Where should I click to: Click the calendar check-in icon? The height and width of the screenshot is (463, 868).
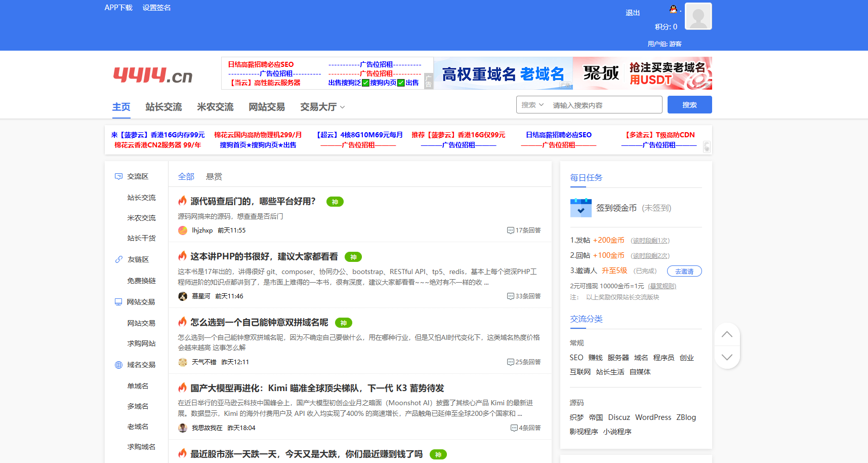(581, 208)
